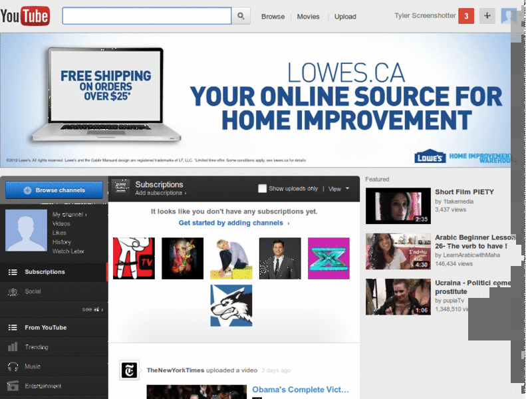This screenshot has width=532, height=399.
Task: Open the Short Film PIETY video thumbnail
Action: click(398, 205)
